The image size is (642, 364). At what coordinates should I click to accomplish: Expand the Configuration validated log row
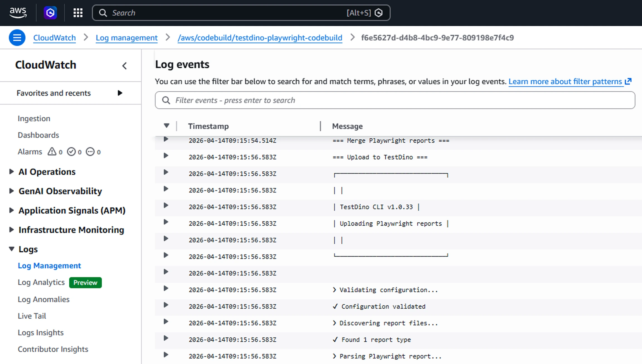pos(166,305)
